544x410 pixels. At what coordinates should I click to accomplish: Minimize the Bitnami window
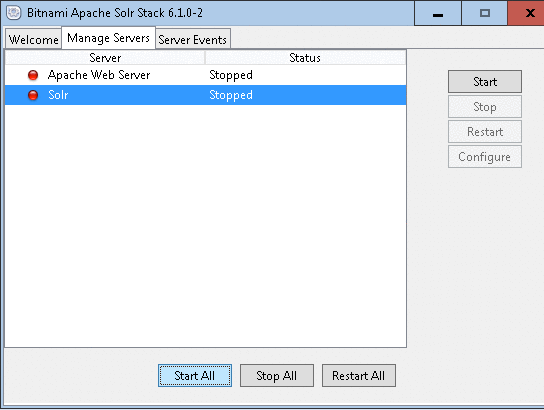coord(438,13)
